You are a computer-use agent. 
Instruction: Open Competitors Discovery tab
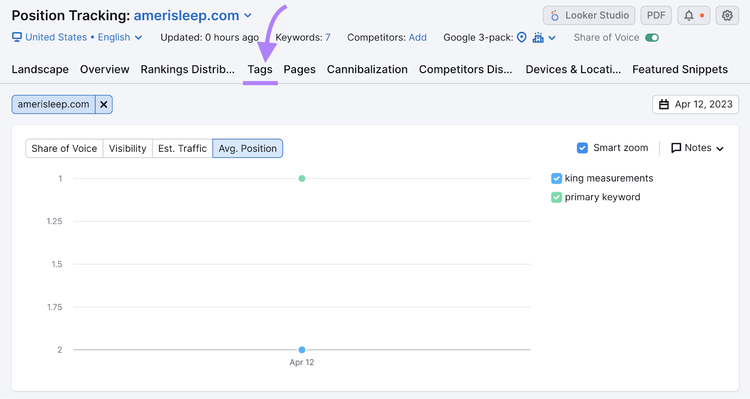tap(465, 69)
